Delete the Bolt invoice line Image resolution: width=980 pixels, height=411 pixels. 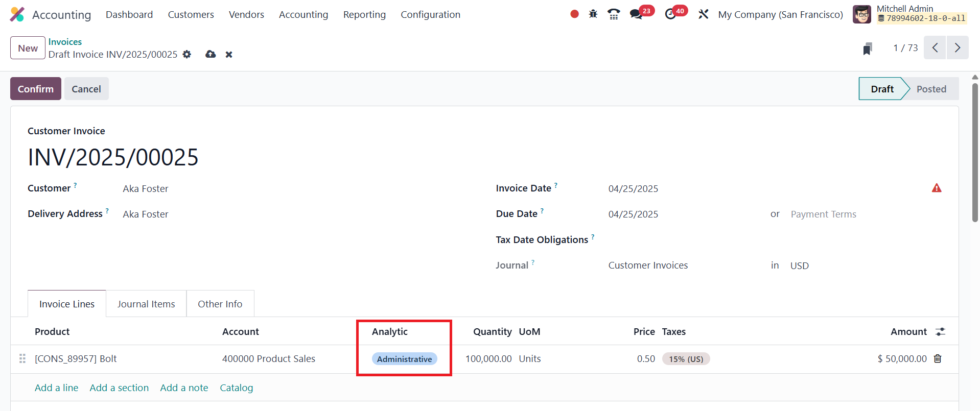[938, 358]
